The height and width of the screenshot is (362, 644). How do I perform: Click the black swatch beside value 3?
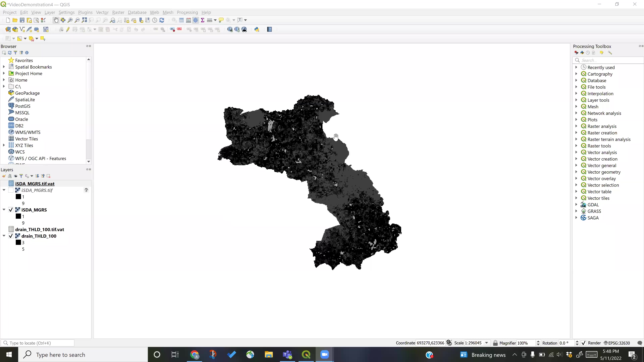pos(18,242)
